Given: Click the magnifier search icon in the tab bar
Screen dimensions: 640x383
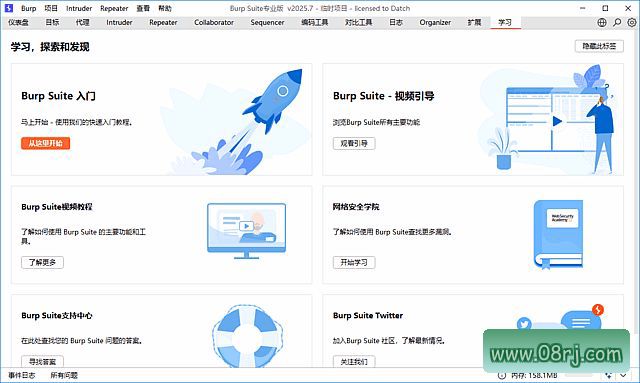Looking at the screenshot, I should [617, 22].
